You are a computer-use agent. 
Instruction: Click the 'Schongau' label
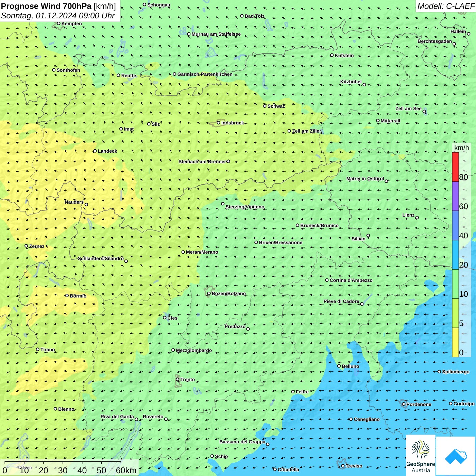[x=159, y=5]
